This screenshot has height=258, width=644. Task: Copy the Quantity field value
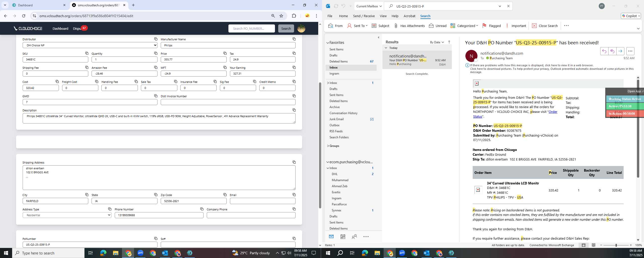tap(156, 53)
